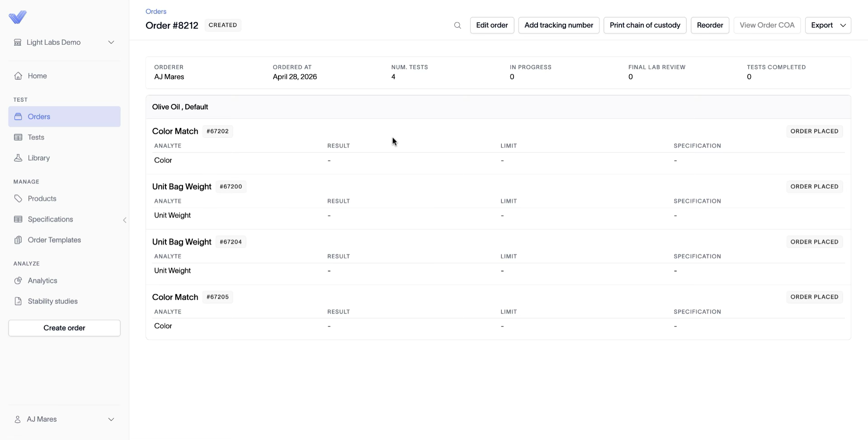Click the Stability studies document icon
The image size is (868, 440).
click(x=18, y=301)
